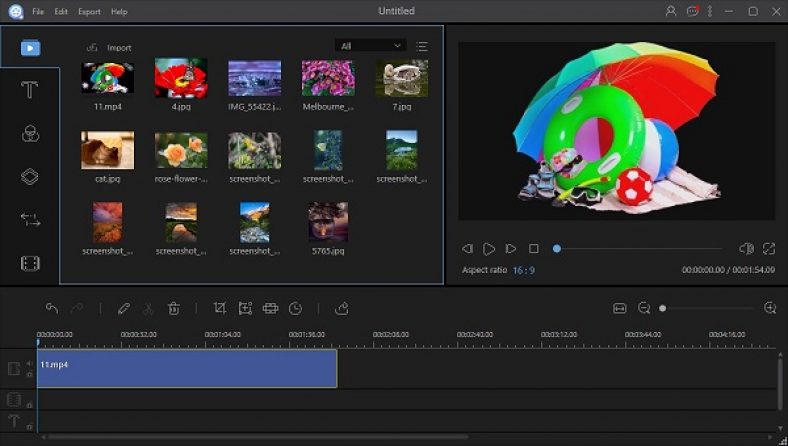Open the All media filter dropdown
Screen dimensions: 788x446
370,46
